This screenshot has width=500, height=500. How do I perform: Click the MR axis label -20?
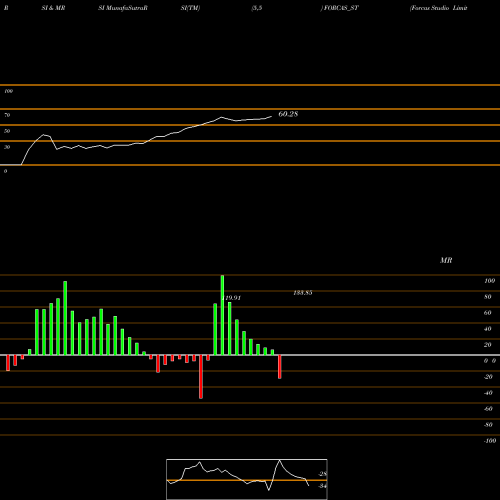(x=488, y=377)
